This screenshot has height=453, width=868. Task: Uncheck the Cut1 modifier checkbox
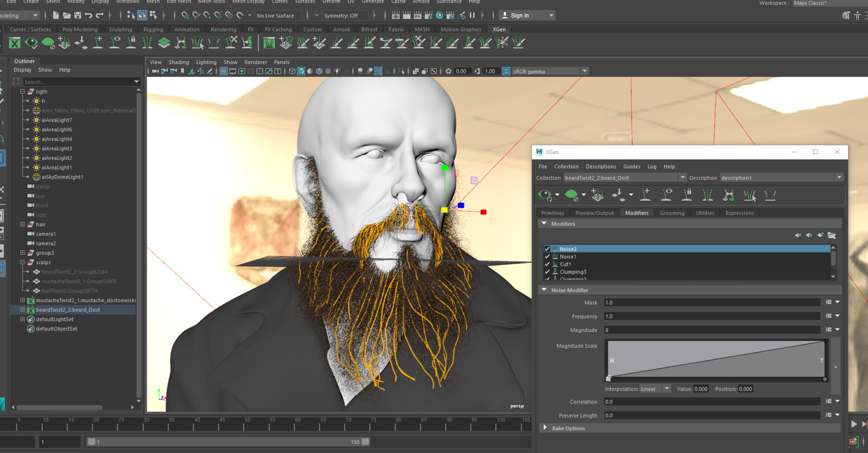click(547, 264)
